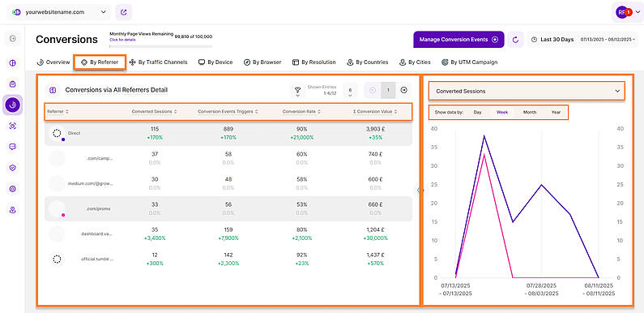Screen dimensions: 644x313
Task: Click the refresh data icon
Action: tap(515, 40)
